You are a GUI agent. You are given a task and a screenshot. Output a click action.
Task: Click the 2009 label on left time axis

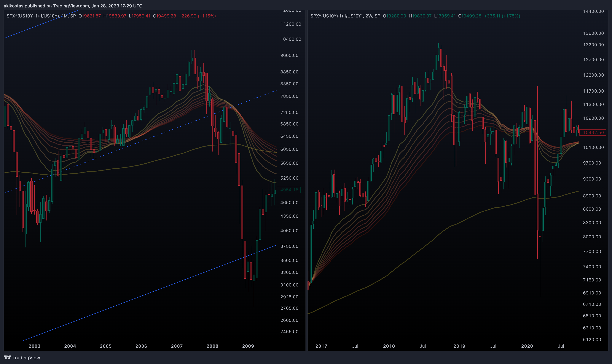coord(248,346)
